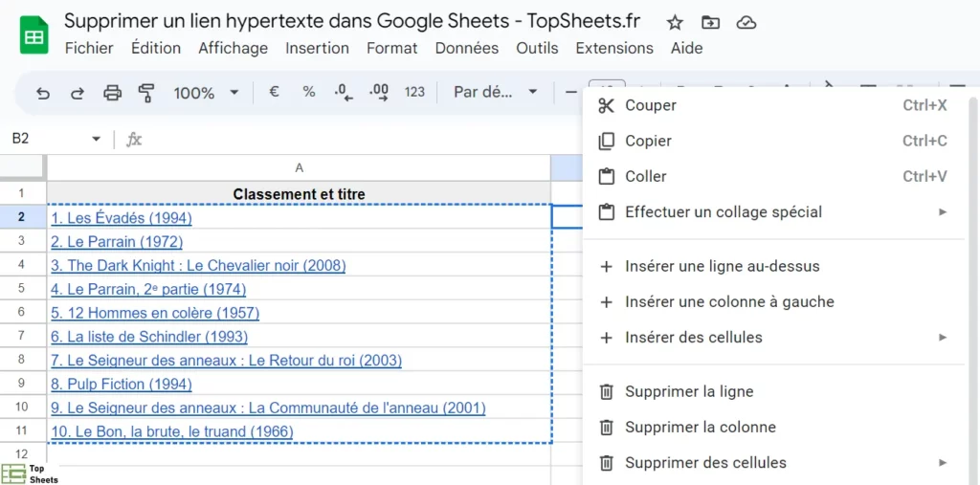
Task: Star the document
Action: 675,23
